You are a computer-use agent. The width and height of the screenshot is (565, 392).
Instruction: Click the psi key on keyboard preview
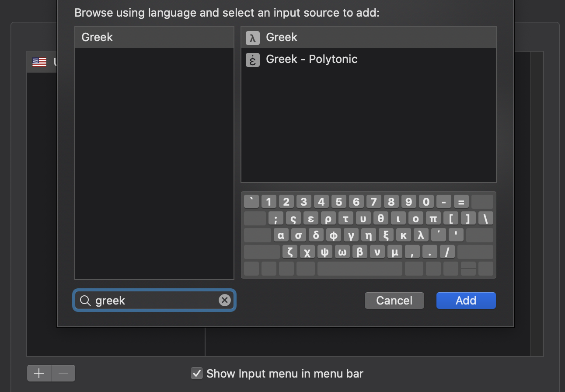click(325, 252)
